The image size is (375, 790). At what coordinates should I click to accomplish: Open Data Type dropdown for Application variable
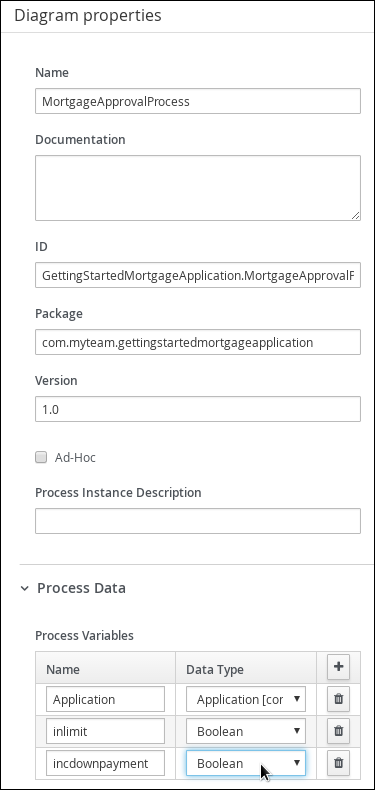pyautogui.click(x=245, y=699)
